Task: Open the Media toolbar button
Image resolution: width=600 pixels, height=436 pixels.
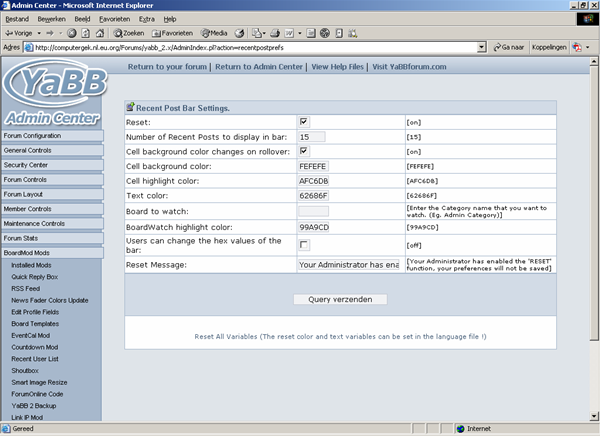Action: 214,33
